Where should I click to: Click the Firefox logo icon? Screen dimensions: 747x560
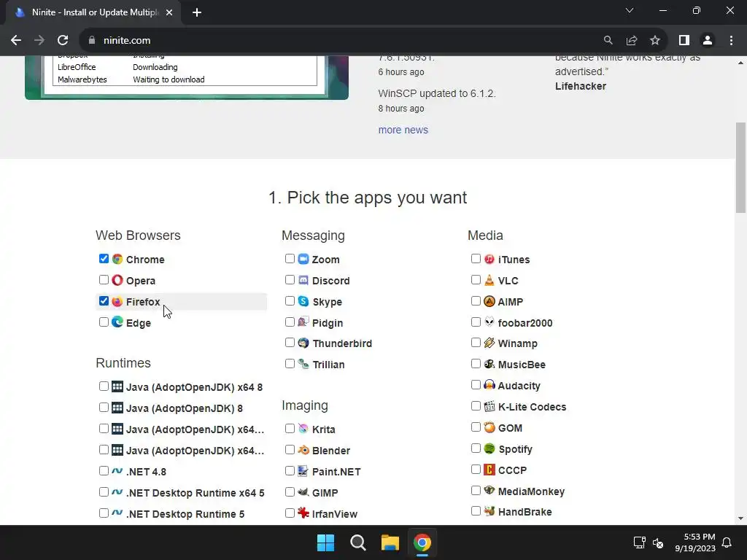click(117, 301)
